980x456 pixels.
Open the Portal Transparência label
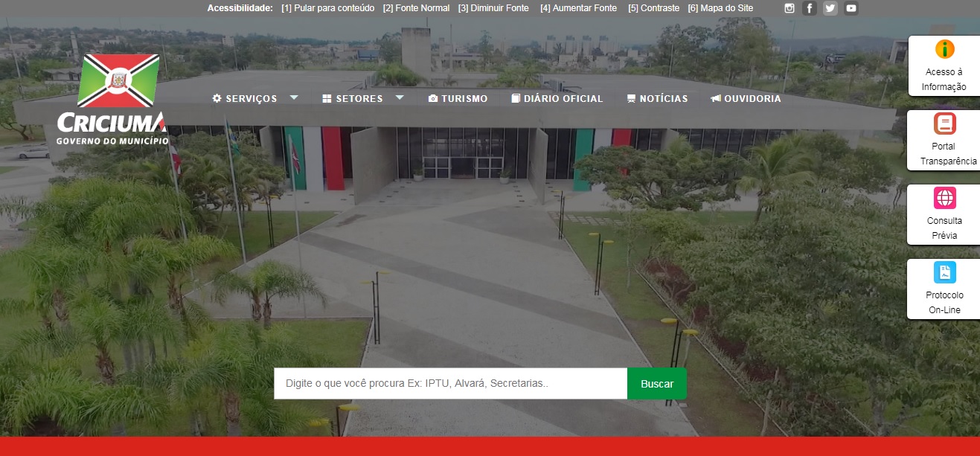click(948, 154)
